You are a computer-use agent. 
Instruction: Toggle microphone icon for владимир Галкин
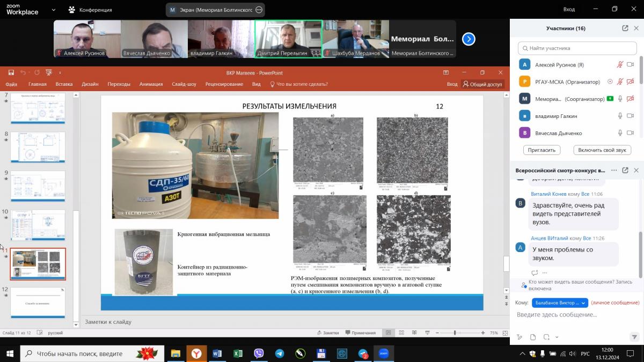tap(620, 116)
